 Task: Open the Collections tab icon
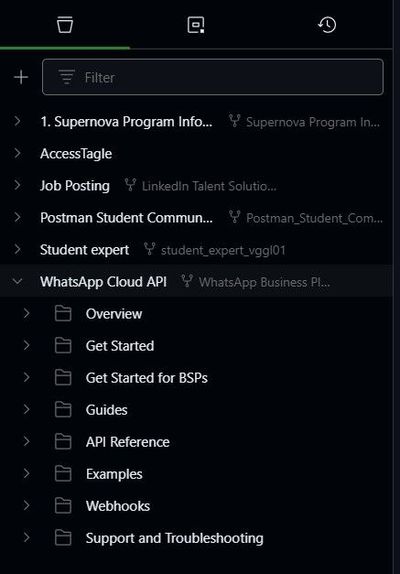coord(65,25)
